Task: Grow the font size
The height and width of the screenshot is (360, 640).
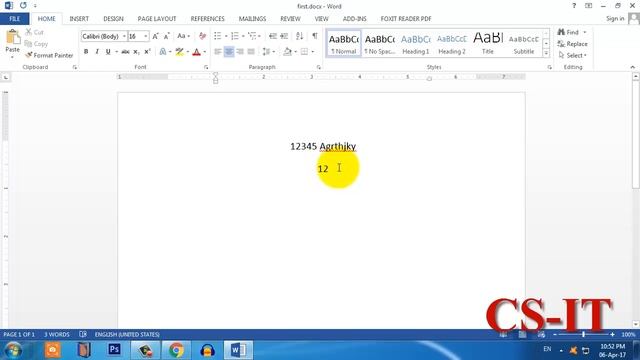Action: (x=155, y=36)
